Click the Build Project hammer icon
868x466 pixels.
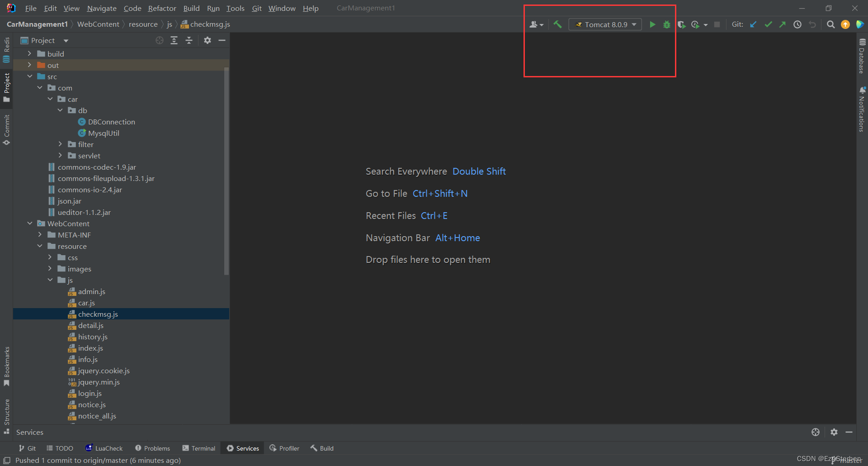pos(557,24)
